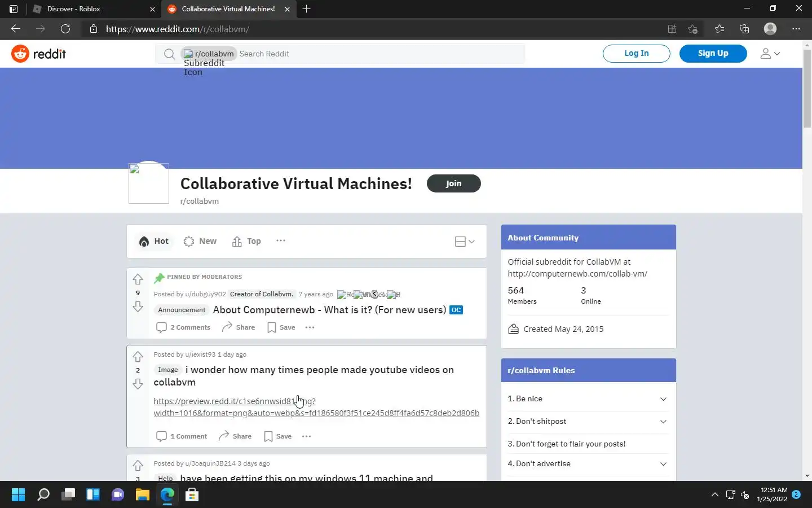Open Windows taskbar search
812x508 pixels.
pos(43,495)
